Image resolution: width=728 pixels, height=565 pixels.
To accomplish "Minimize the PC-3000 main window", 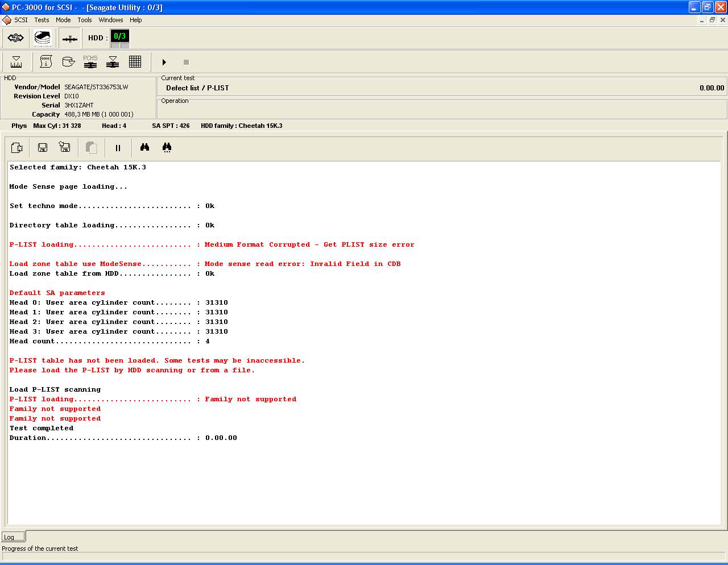I will pos(694,7).
